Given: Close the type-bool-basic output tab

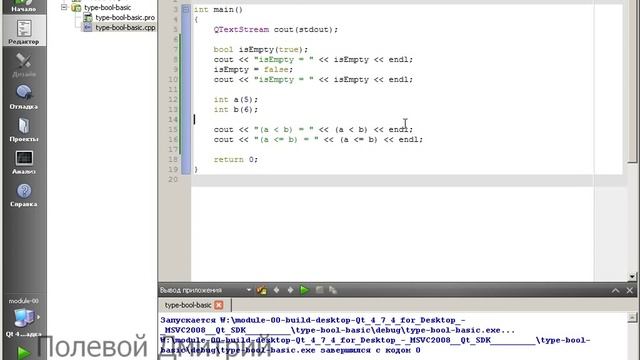Looking at the screenshot, I should click(x=219, y=305).
